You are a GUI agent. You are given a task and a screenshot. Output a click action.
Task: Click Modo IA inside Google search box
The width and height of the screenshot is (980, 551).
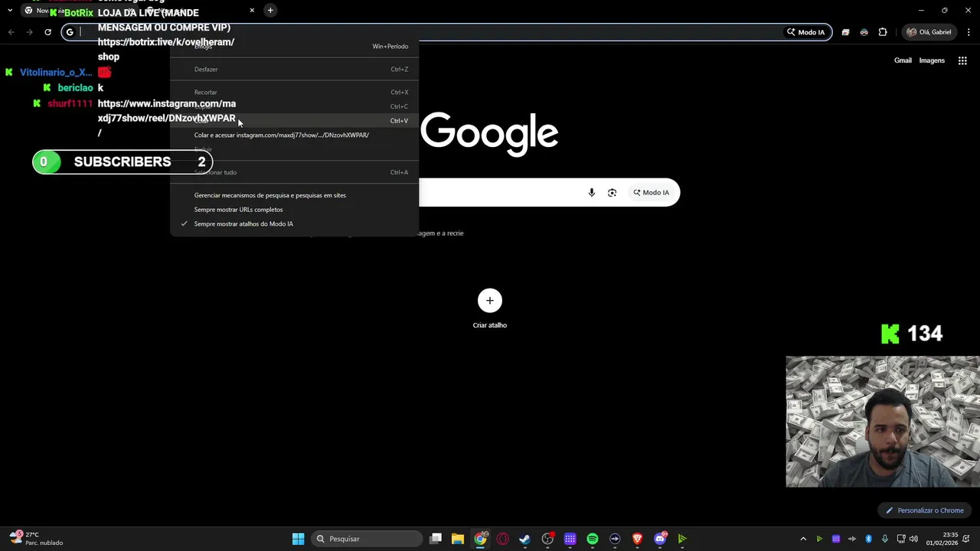click(x=651, y=193)
